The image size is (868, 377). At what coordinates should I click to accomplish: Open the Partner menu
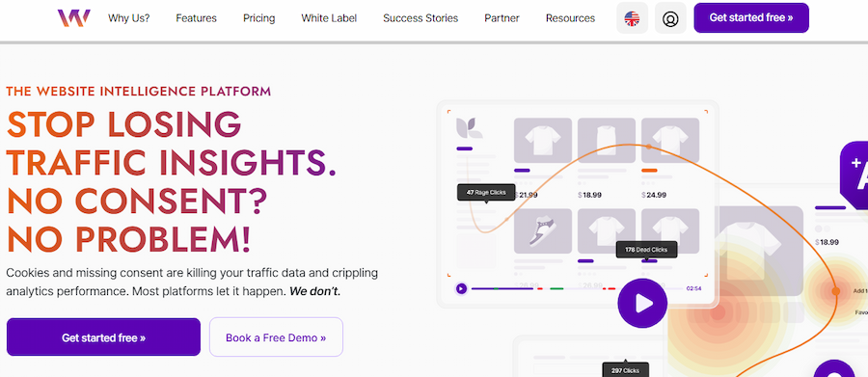click(x=502, y=18)
